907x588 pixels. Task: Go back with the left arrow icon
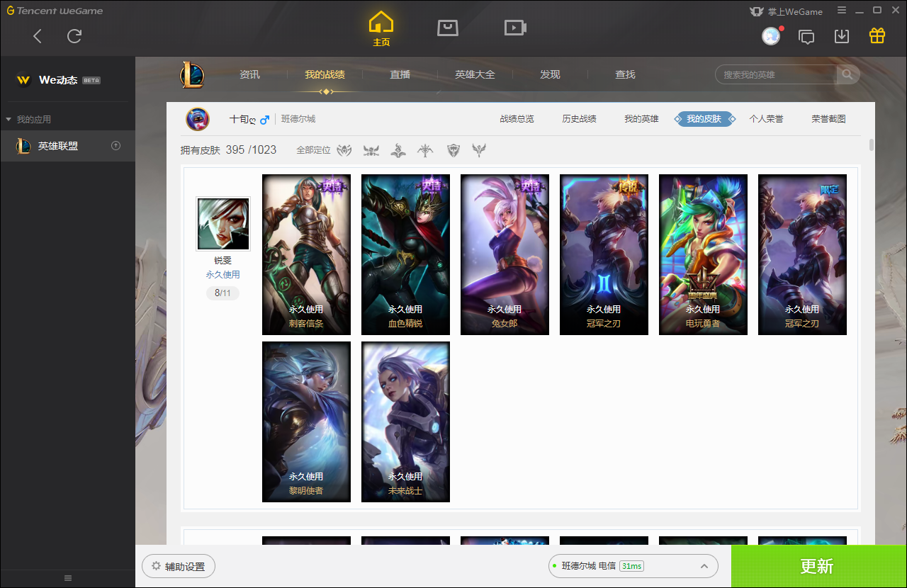tap(38, 36)
